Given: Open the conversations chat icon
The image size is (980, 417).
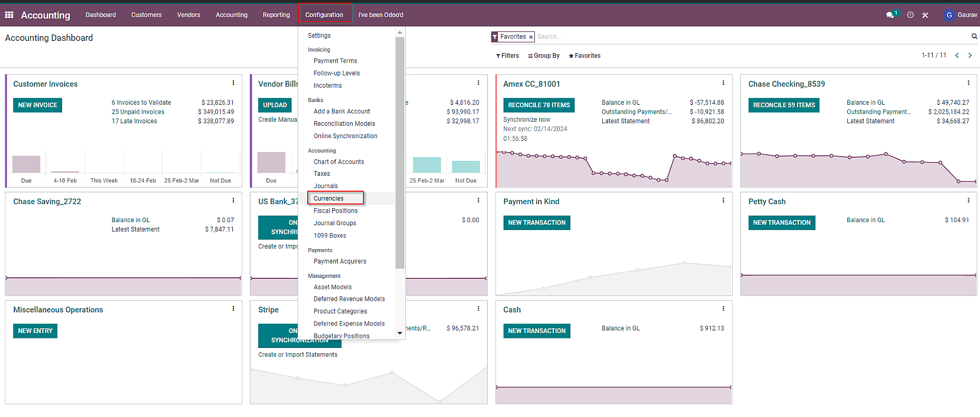Looking at the screenshot, I should (890, 15).
